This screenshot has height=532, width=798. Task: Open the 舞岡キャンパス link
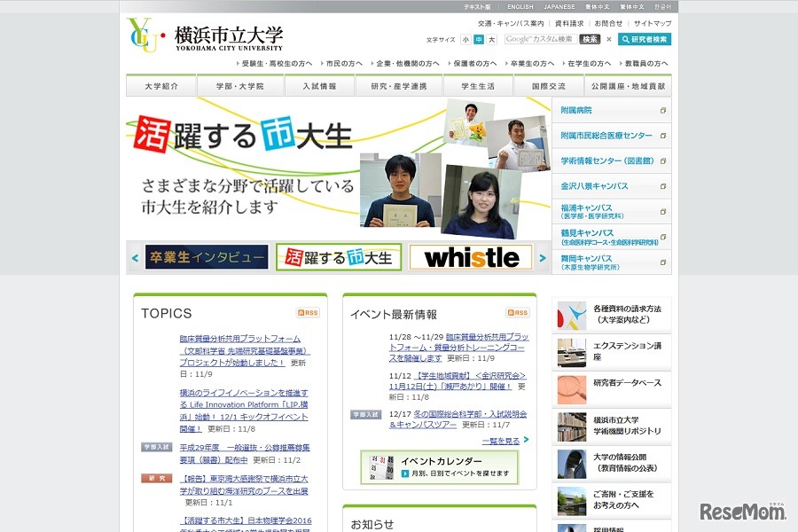(x=612, y=262)
